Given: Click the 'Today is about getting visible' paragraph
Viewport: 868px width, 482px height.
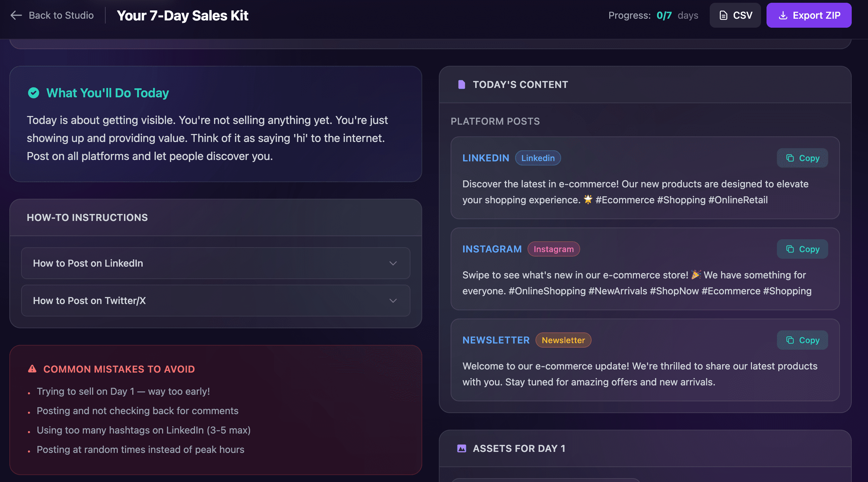Looking at the screenshot, I should point(207,138).
